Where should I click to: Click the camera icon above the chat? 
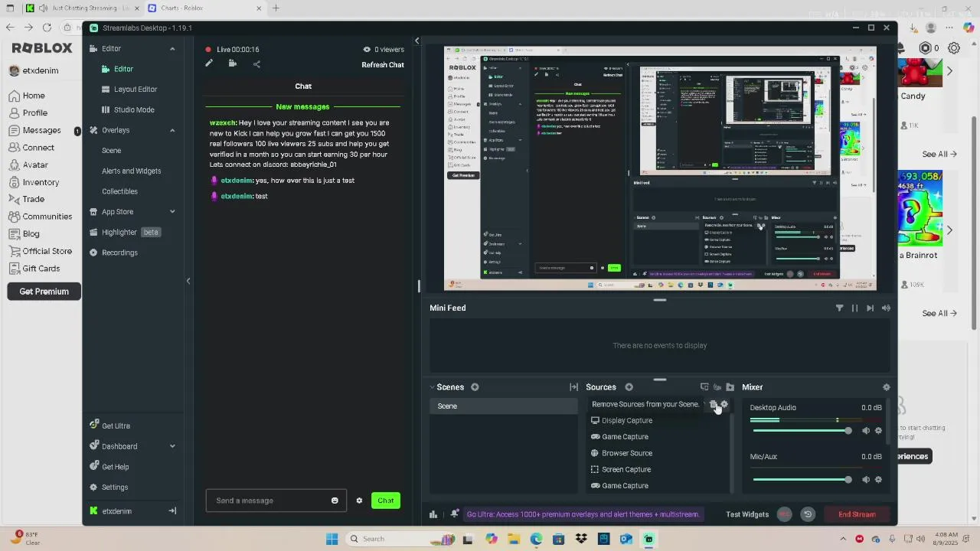[233, 64]
